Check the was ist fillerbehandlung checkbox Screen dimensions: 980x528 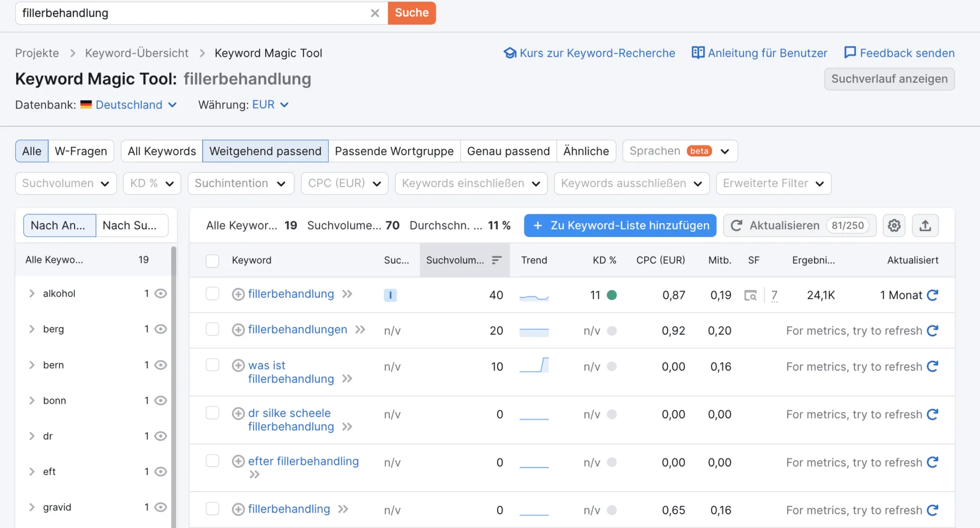(212, 365)
